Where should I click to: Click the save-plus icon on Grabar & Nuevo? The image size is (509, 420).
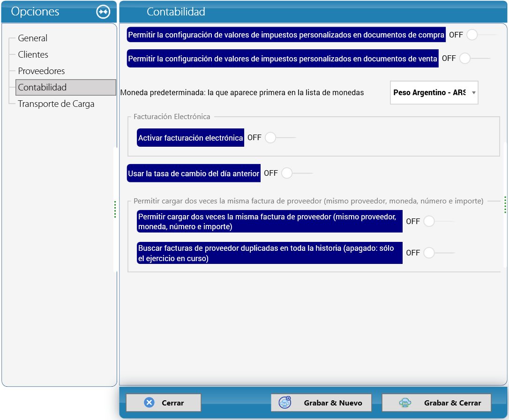pos(285,403)
